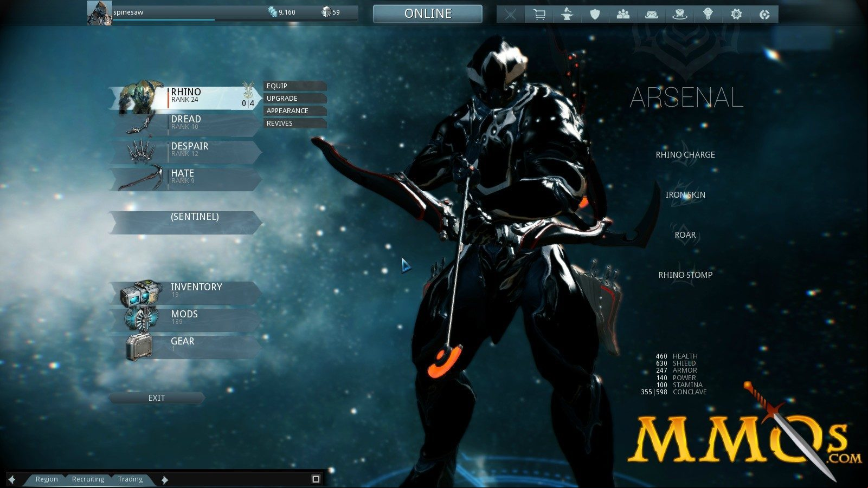The height and width of the screenshot is (488, 868).
Task: Click UPGRADE in the Rhino submenu
Action: (295, 98)
